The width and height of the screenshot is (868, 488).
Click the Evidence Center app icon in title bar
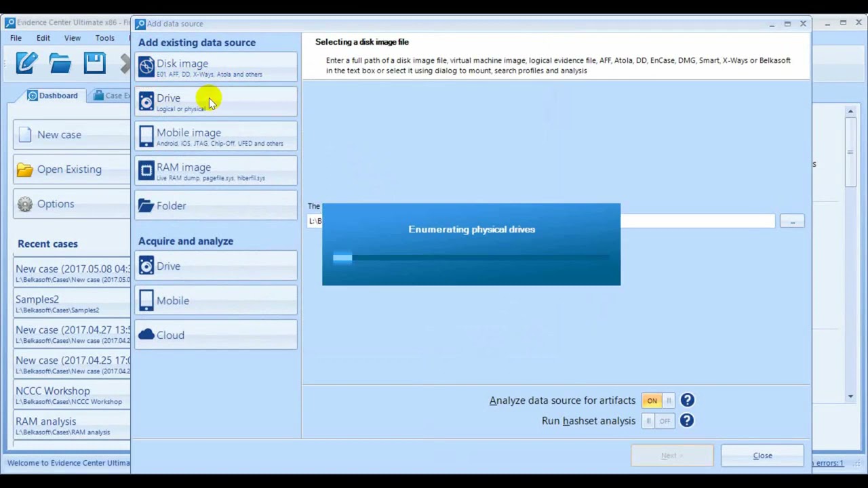(x=9, y=23)
